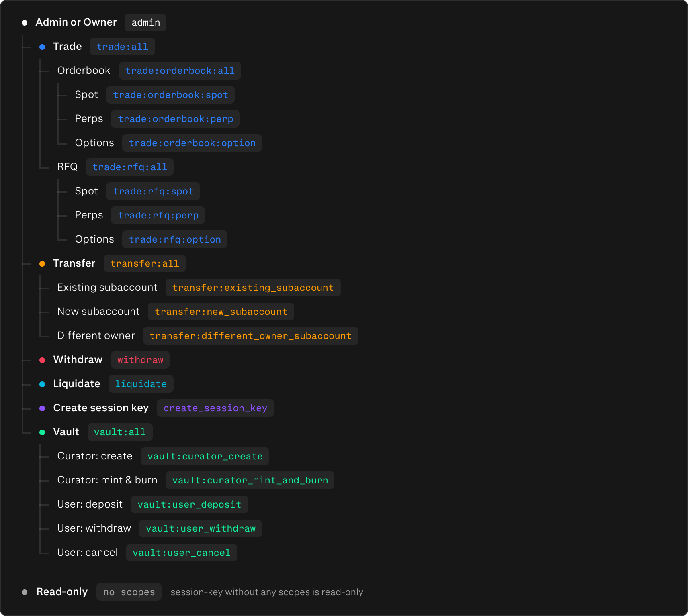Click the trade:rfq:spot tag
Viewport: 688px width, 616px height.
click(153, 191)
